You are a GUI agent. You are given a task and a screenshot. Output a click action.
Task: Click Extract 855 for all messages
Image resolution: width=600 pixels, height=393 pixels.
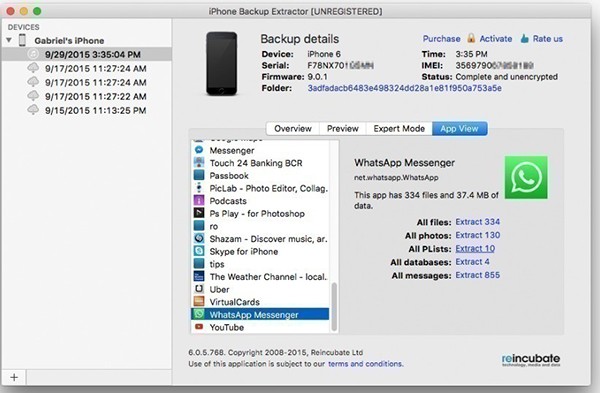(478, 275)
